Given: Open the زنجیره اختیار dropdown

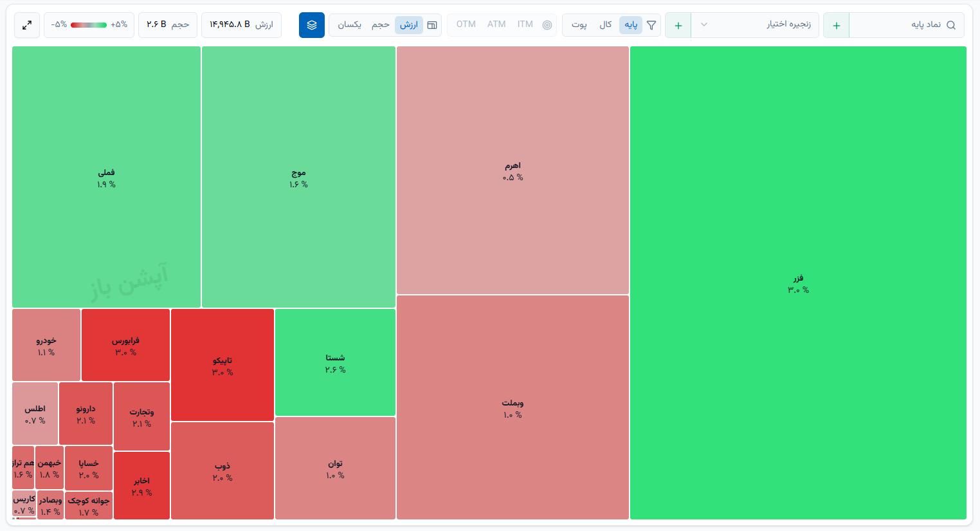Looking at the screenshot, I should click(x=755, y=25).
